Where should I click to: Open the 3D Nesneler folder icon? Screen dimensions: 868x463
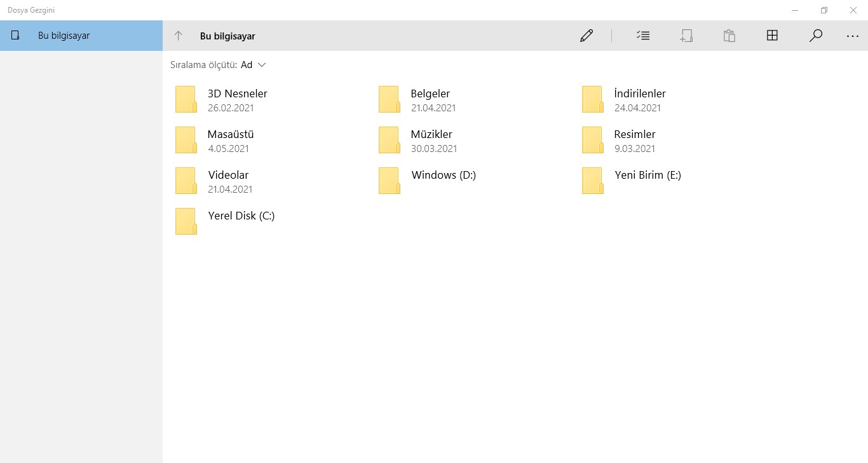(186, 99)
